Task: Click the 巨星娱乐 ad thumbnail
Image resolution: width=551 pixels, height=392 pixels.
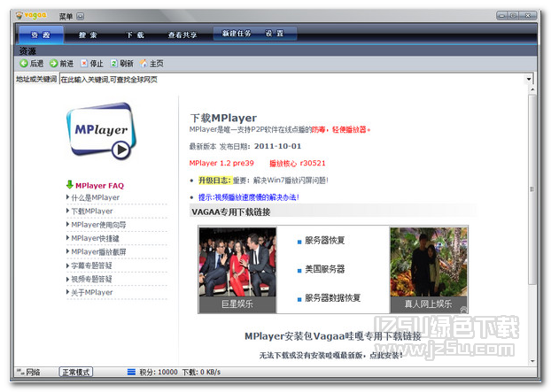Action: tap(237, 270)
